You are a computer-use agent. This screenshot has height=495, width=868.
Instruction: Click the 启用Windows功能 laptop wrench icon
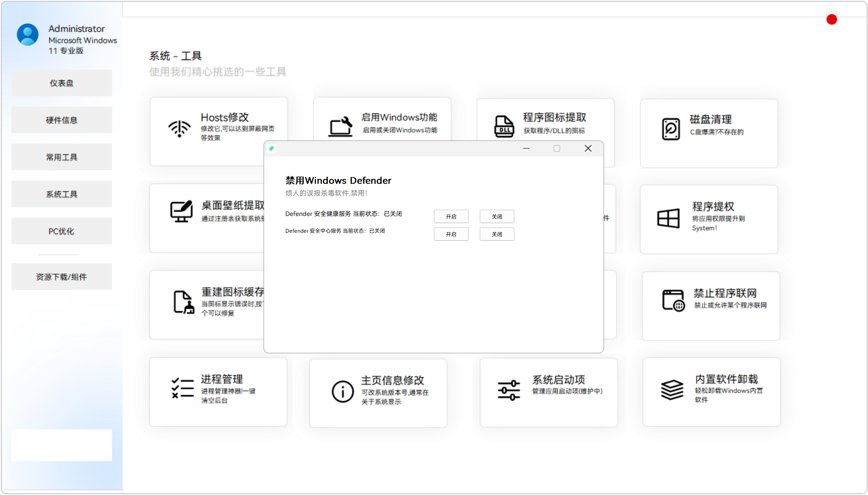tap(340, 127)
